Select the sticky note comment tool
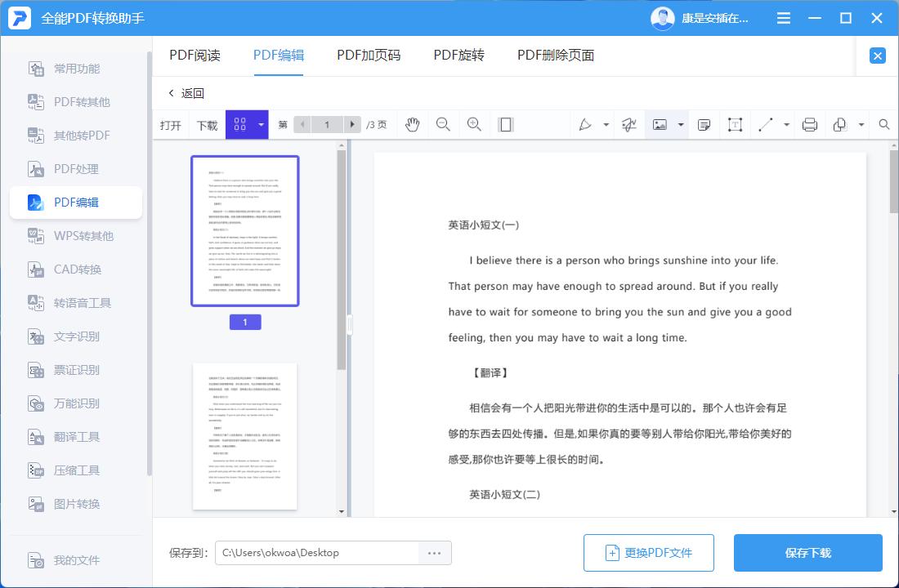This screenshot has height=588, width=899. click(x=704, y=124)
